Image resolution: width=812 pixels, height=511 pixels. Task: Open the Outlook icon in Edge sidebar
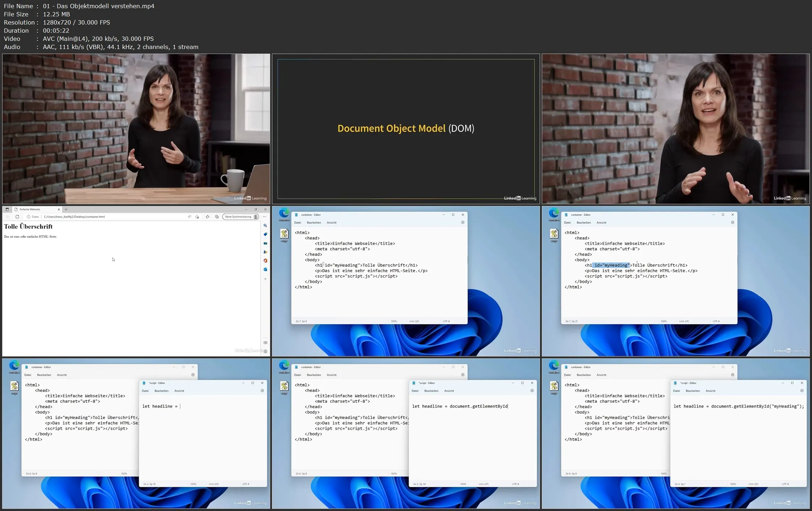point(265,270)
